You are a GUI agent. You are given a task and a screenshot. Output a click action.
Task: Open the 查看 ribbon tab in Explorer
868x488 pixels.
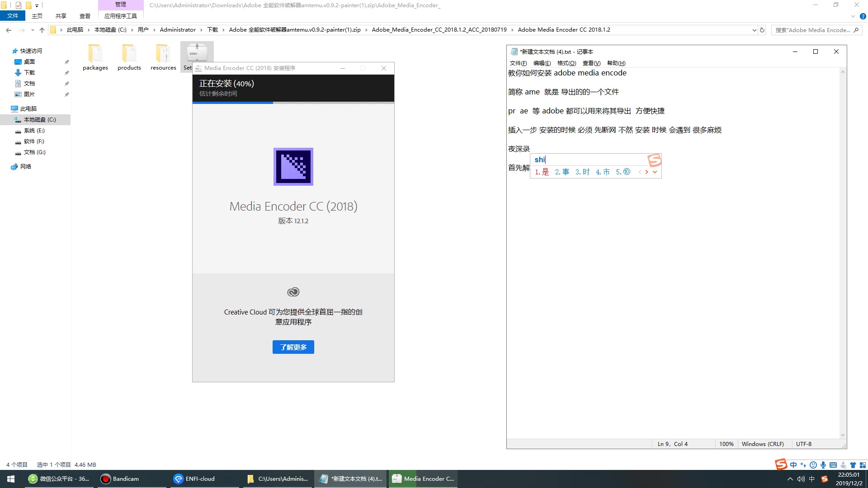[85, 16]
